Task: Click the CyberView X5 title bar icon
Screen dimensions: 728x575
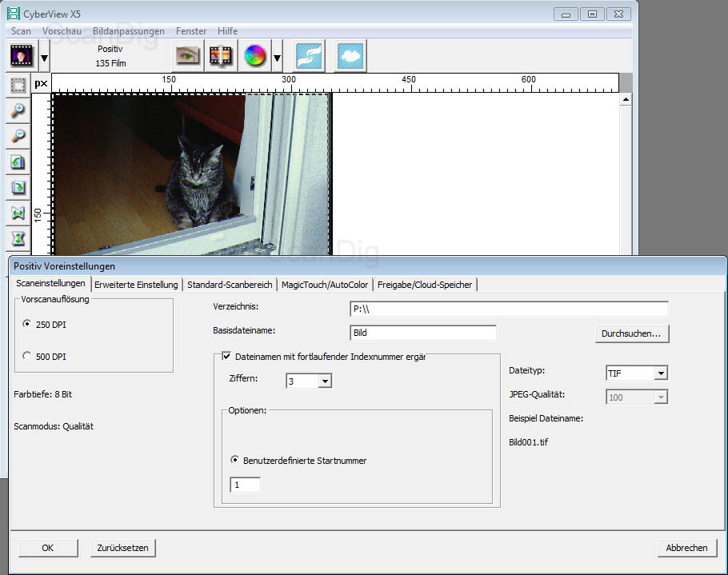Action: click(14, 14)
